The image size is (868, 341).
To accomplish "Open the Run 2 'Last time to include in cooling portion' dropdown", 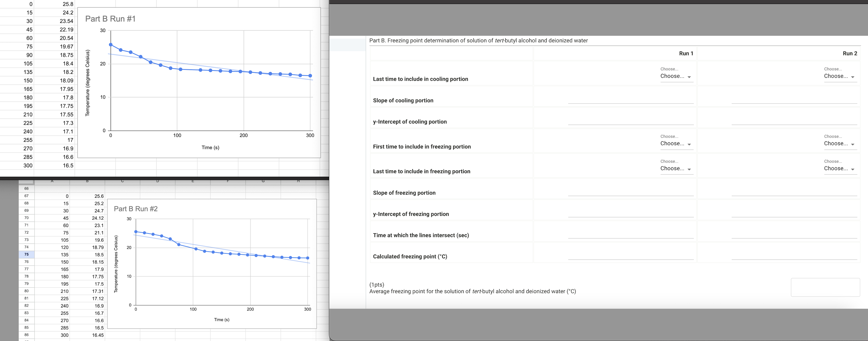I will click(x=840, y=76).
